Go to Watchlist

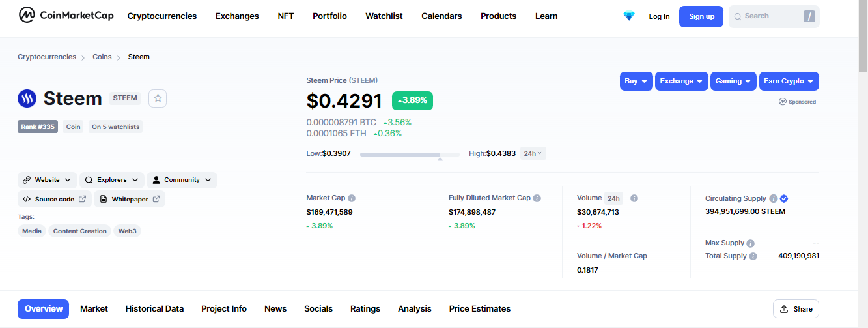click(384, 16)
